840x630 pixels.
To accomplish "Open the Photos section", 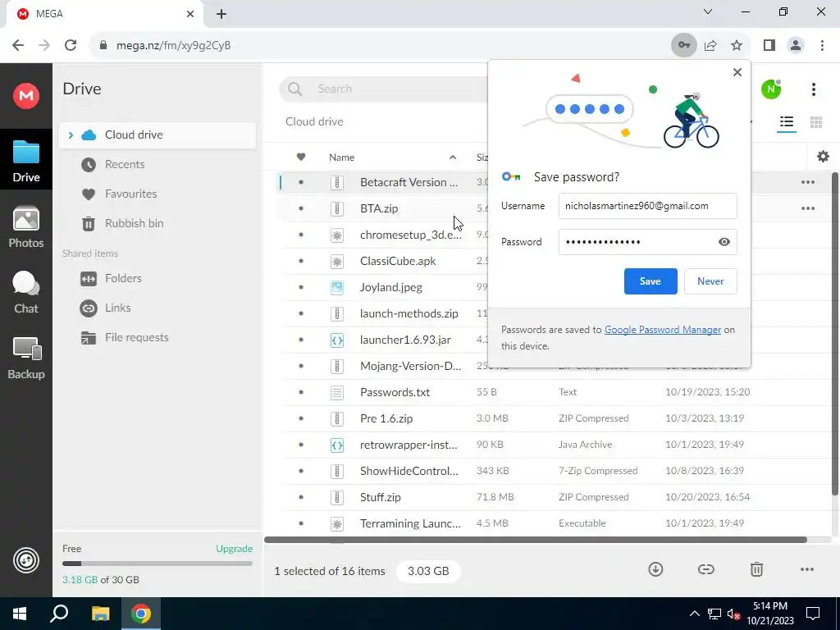I will click(25, 227).
